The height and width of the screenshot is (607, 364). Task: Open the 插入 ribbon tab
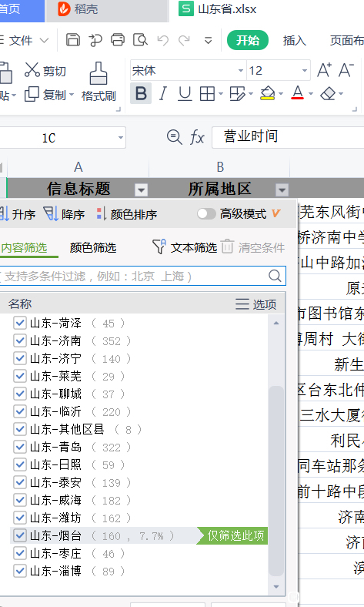295,40
